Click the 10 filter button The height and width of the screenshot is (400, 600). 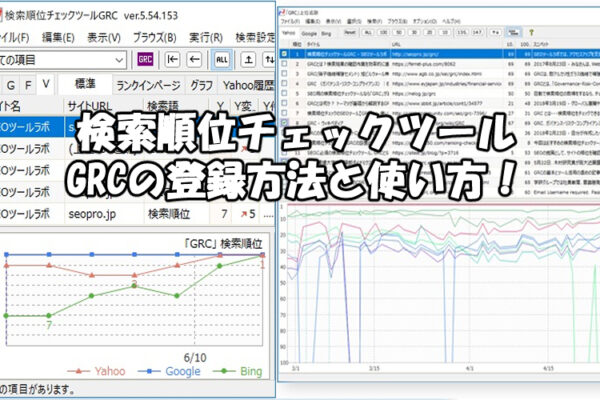click(x=445, y=33)
